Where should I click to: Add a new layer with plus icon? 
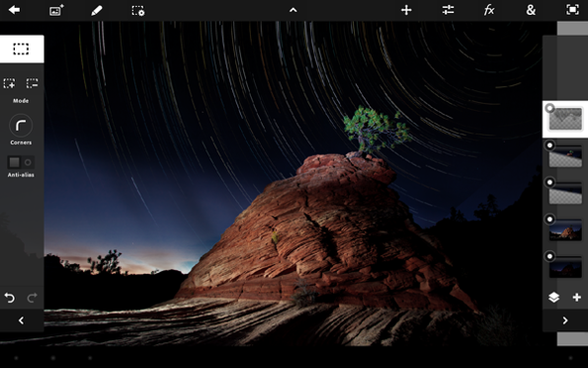pos(577,298)
